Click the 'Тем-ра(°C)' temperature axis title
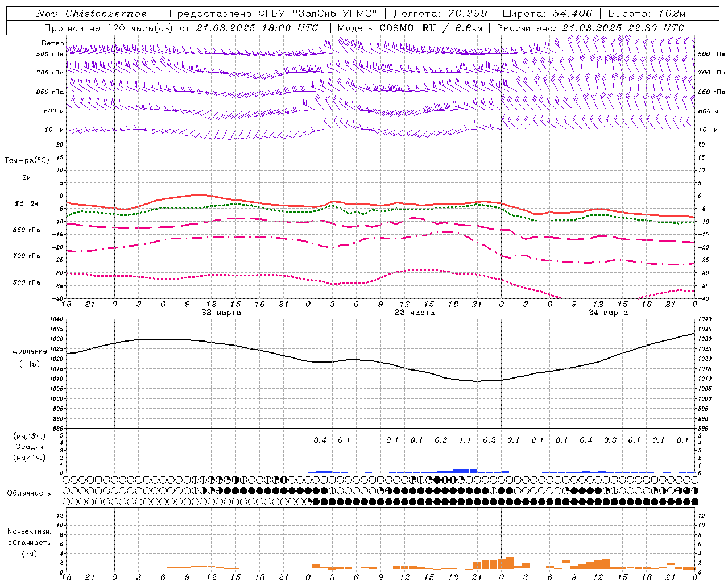The image size is (728, 582). click(x=27, y=161)
